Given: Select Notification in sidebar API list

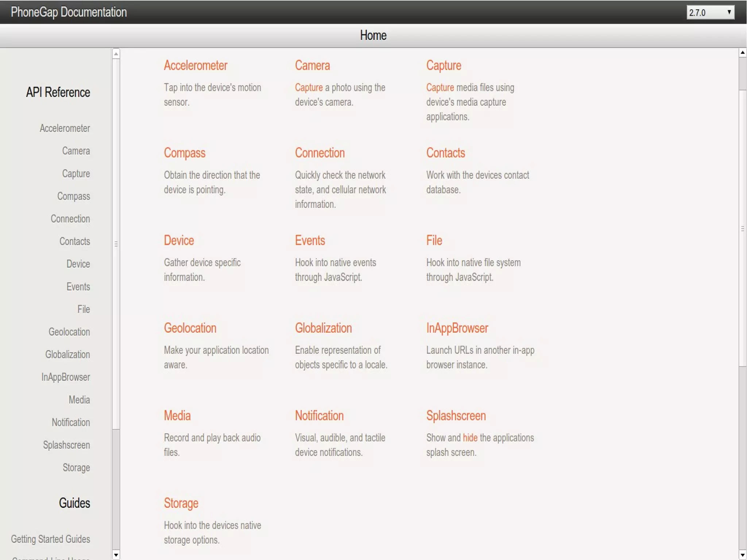Looking at the screenshot, I should pyautogui.click(x=71, y=422).
